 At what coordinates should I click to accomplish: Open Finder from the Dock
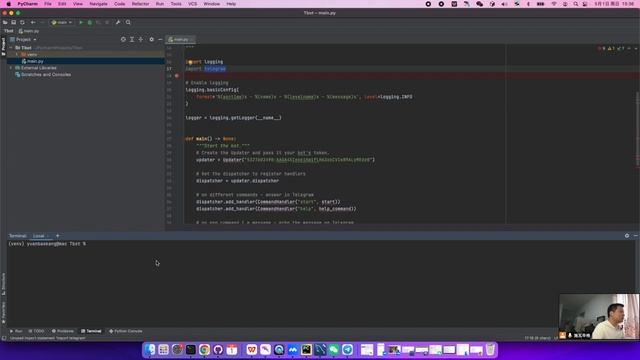pyautogui.click(x=150, y=349)
